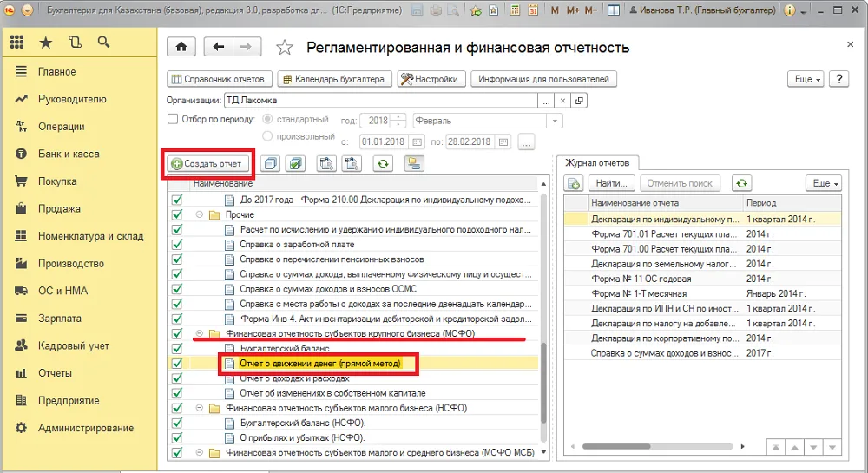Uncheck Отчет о доходах и расходах checkbox
Image resolution: width=868 pixels, height=473 pixels.
(x=177, y=378)
